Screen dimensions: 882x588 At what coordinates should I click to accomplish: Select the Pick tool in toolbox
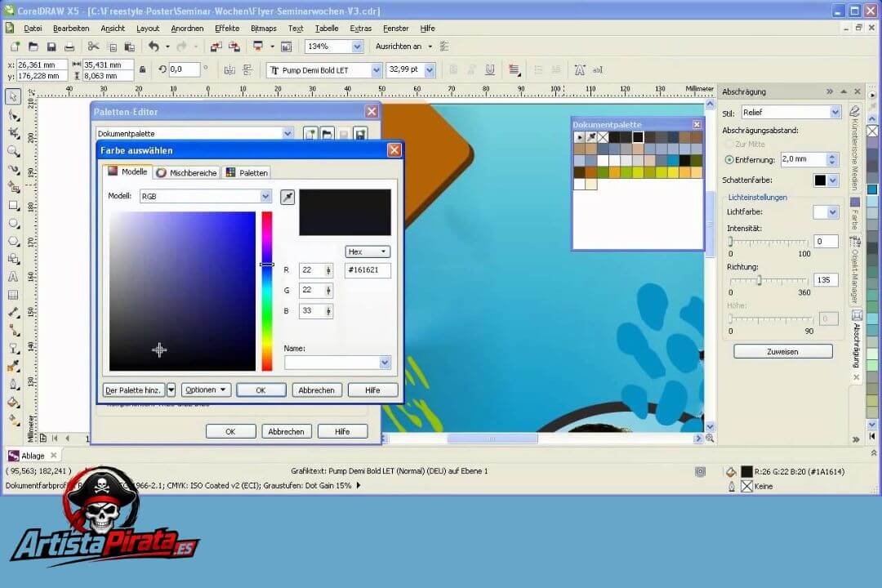pos(14,97)
